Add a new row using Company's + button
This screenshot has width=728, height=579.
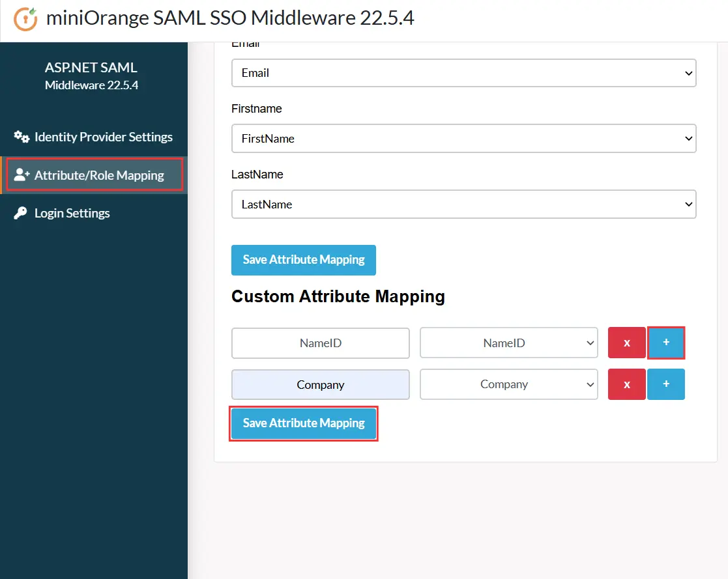coord(665,384)
